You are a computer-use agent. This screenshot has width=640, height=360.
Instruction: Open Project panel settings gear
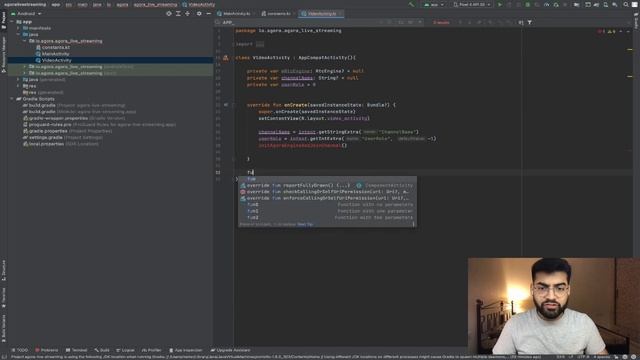coord(199,13)
